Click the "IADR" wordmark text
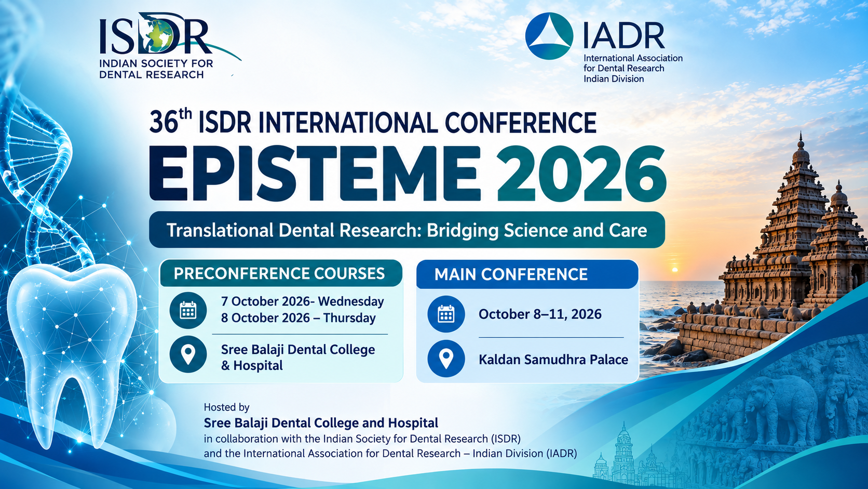This screenshot has width=868, height=489. [x=623, y=35]
